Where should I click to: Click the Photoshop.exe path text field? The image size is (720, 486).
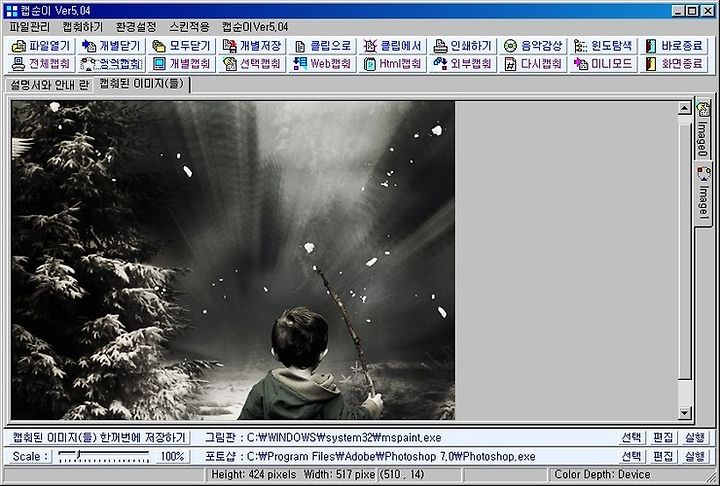pyautogui.click(x=391, y=457)
